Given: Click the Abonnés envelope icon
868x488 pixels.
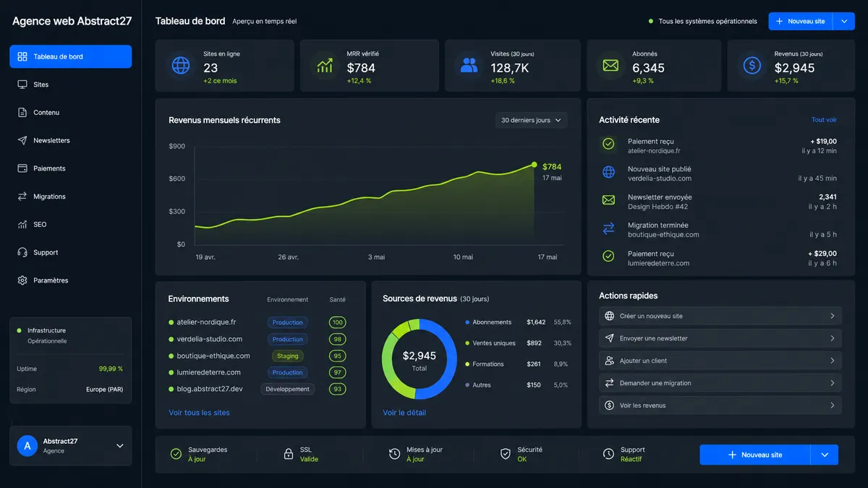Looking at the screenshot, I should [x=610, y=65].
